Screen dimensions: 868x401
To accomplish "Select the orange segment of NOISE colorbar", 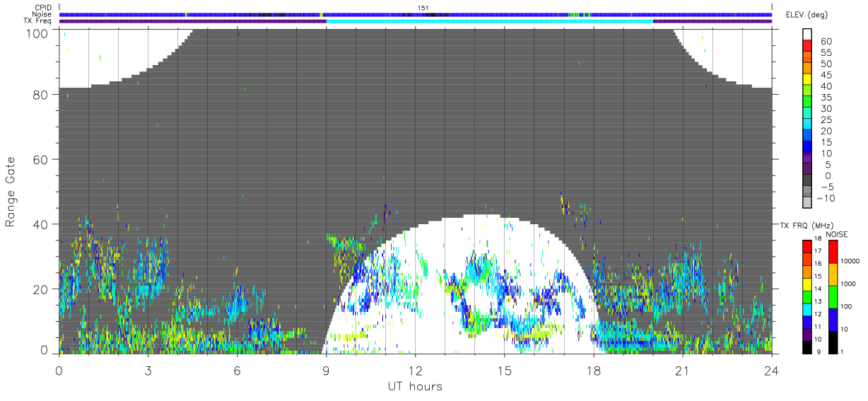I will [x=833, y=274].
